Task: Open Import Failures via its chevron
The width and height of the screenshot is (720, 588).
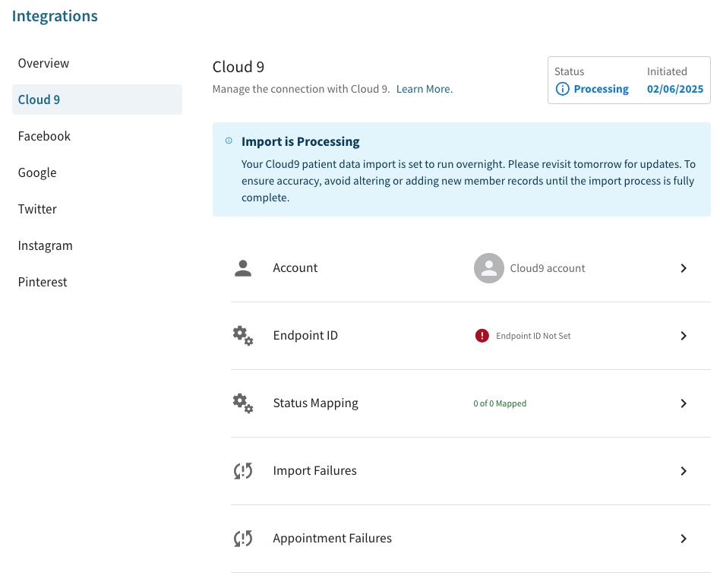Action: tap(684, 471)
